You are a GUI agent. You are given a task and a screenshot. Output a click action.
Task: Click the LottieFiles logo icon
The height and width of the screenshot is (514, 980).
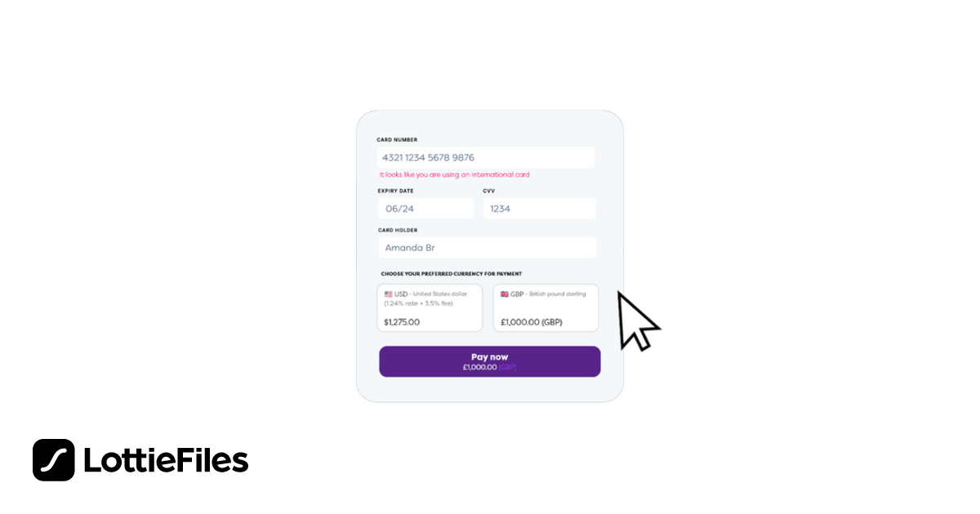[x=54, y=460]
